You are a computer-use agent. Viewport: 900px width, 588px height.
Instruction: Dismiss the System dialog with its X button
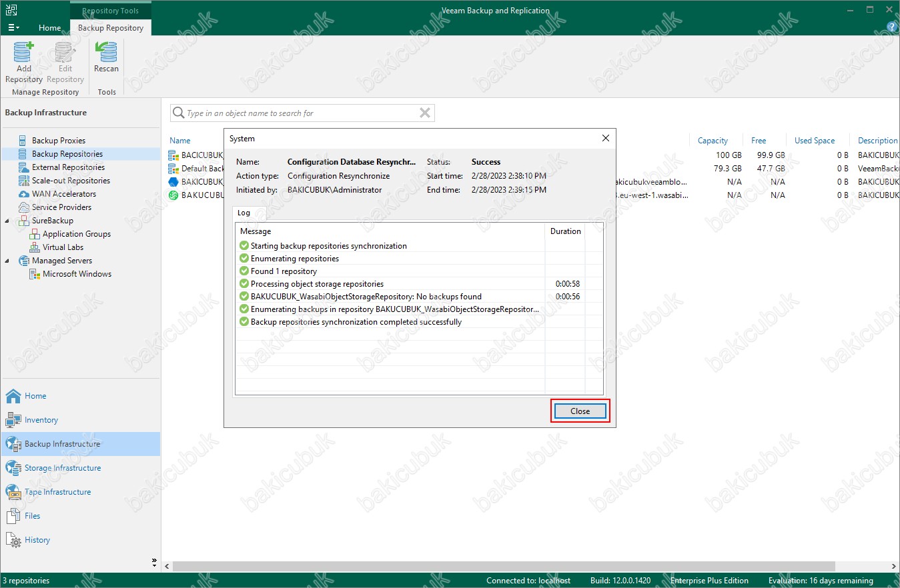(606, 139)
